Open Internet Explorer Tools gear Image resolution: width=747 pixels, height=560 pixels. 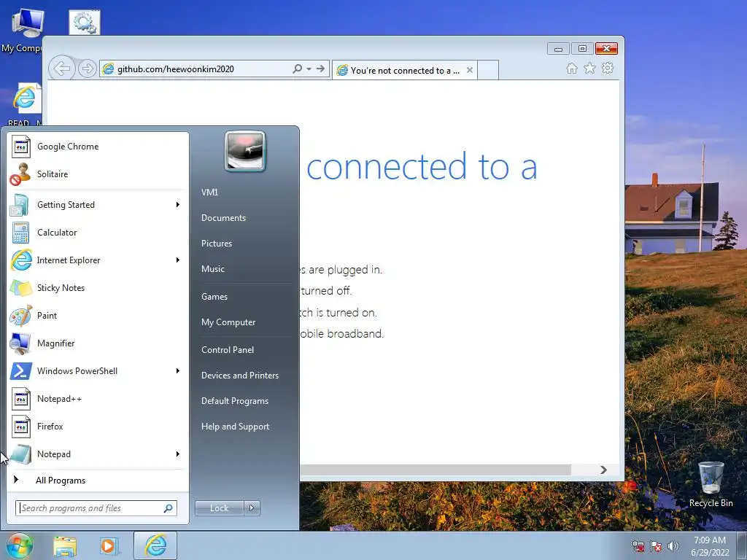[608, 68]
